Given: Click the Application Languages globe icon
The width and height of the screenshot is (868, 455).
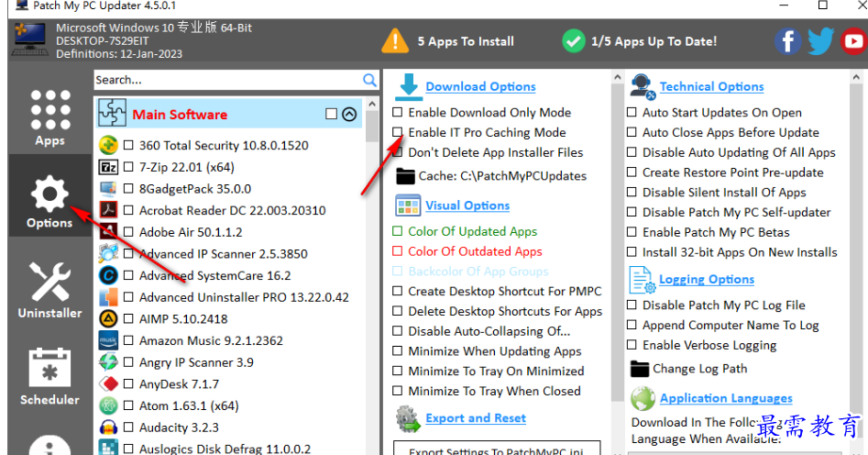Looking at the screenshot, I should click(x=643, y=398).
